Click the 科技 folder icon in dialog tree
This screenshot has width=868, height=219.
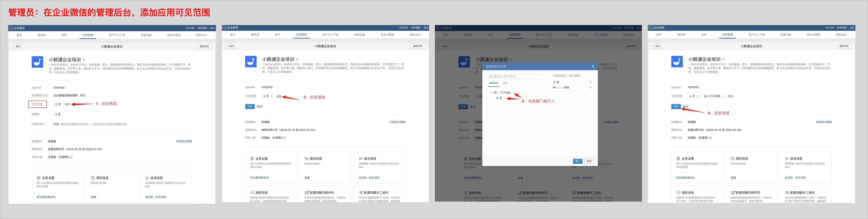click(496, 92)
